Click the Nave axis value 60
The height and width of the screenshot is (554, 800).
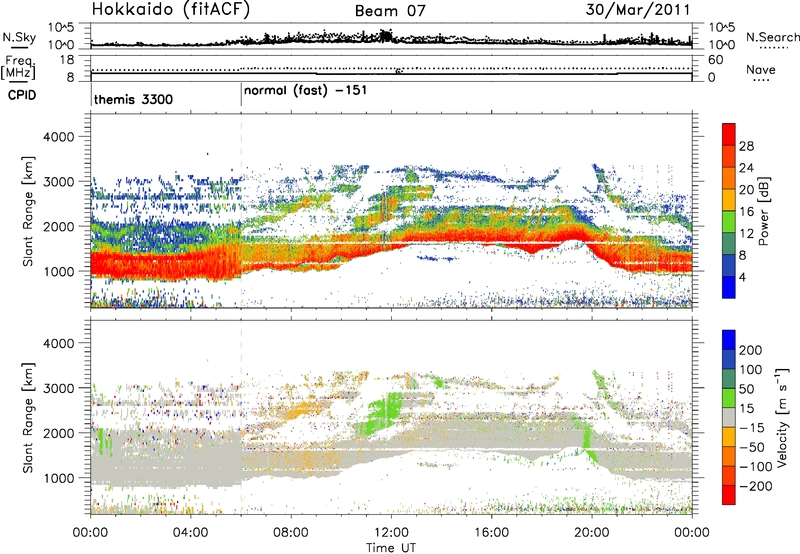tap(715, 60)
